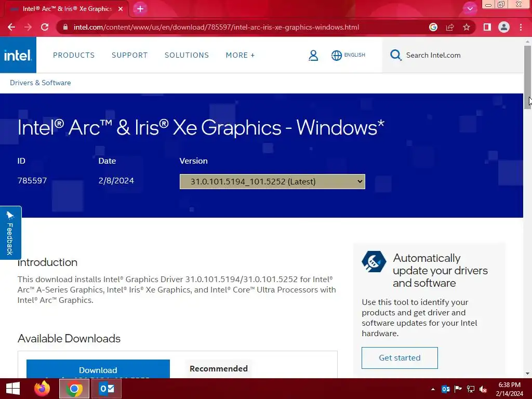Change language via ENGLISH globe
This screenshot has width=532, height=399.
coord(349,55)
